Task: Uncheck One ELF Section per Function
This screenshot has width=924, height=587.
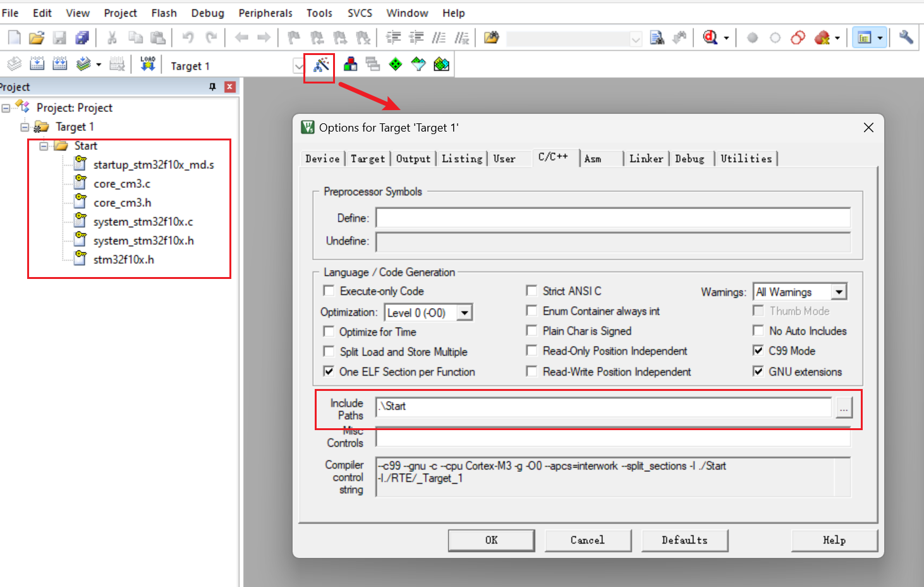Action: click(329, 371)
